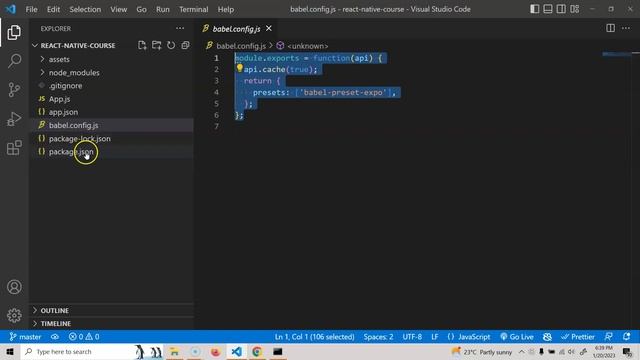This screenshot has width=640, height=360.
Task: Open the Source Control view
Action: (x=14, y=90)
